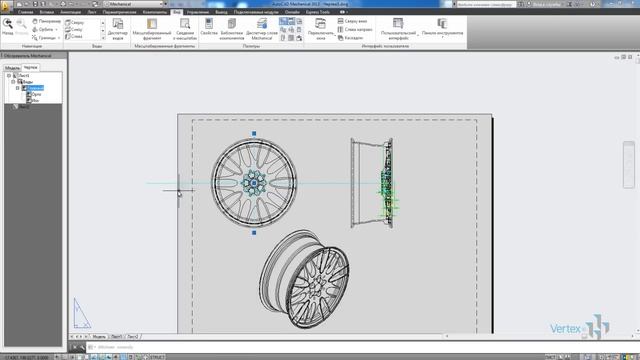Open Панели инструментов (Toolbars) dropdown

click(x=442, y=29)
